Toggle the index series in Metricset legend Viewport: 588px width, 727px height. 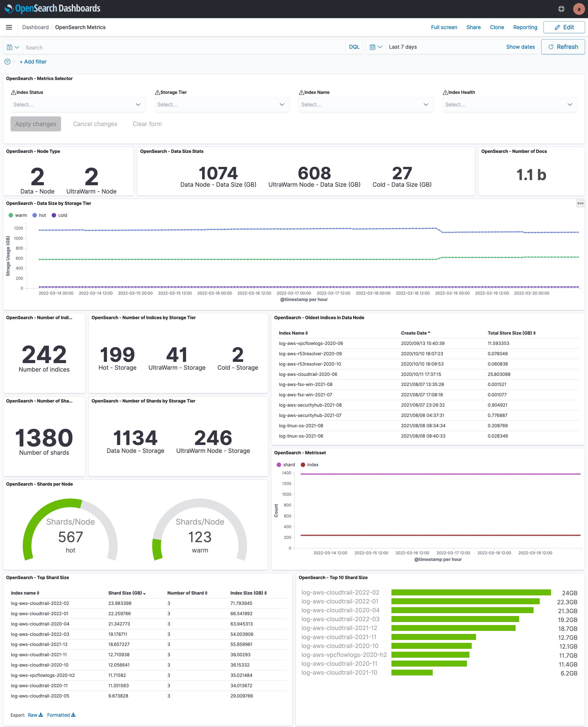pyautogui.click(x=310, y=464)
